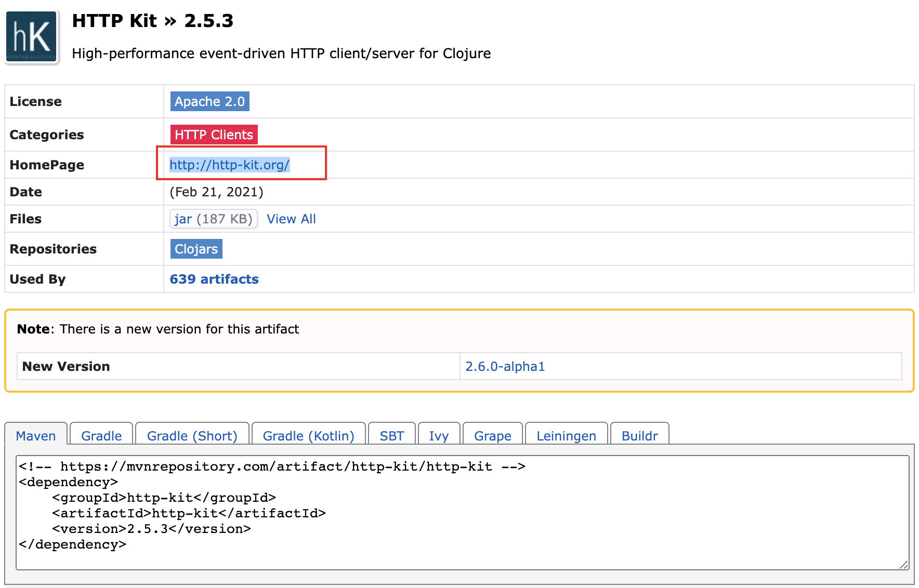Click the date text (Feb 21, 2021)

coord(216,192)
